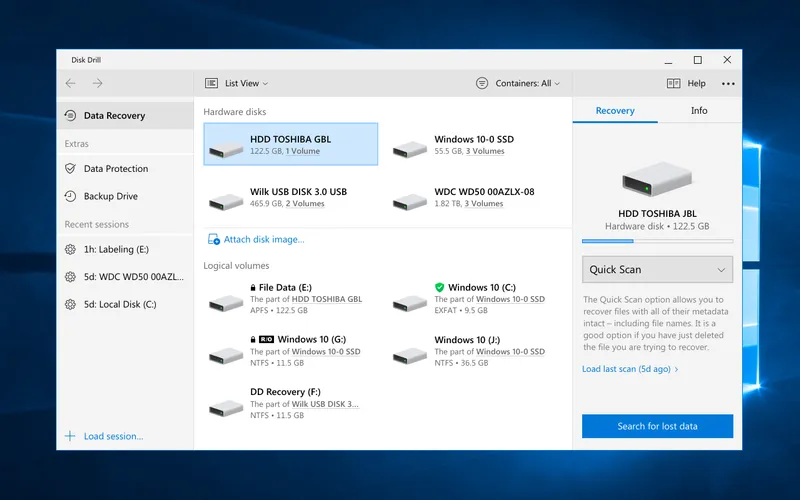Click the plus icon beside Load session

70,436
